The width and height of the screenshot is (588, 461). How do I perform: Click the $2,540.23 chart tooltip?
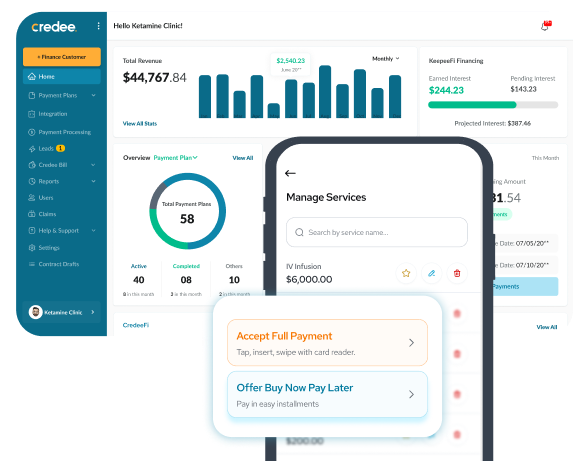point(291,64)
